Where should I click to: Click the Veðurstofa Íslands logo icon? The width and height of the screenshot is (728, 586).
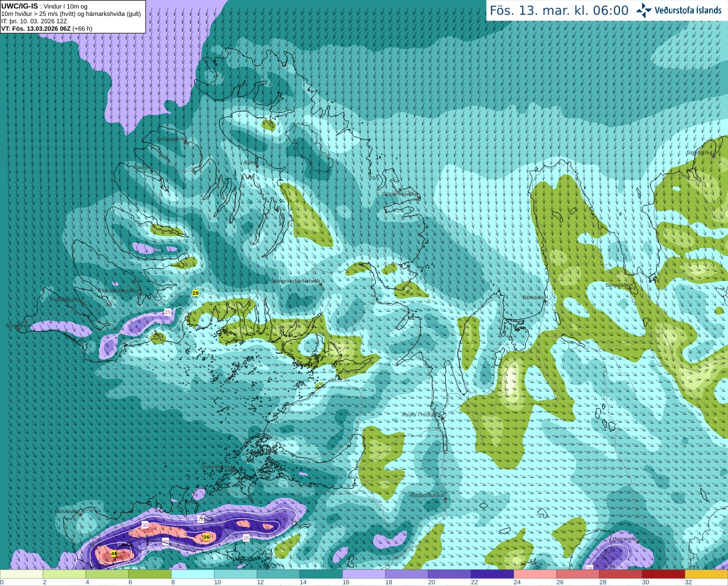point(644,10)
